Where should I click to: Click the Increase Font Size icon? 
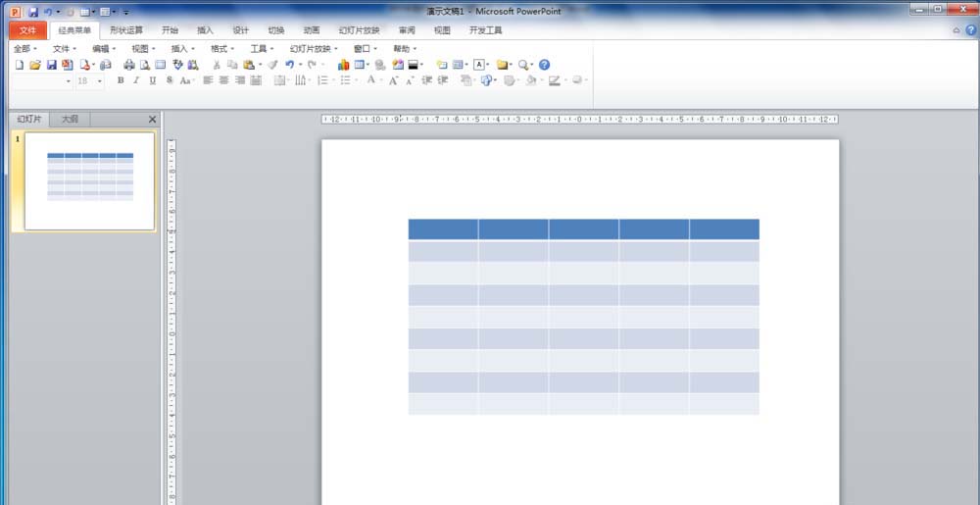point(394,80)
